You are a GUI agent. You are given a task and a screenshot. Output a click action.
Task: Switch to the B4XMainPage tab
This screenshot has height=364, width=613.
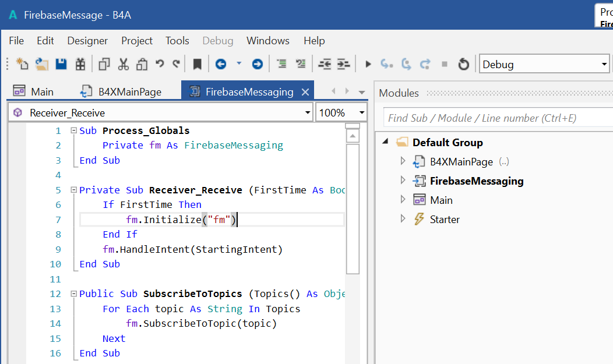pos(129,92)
